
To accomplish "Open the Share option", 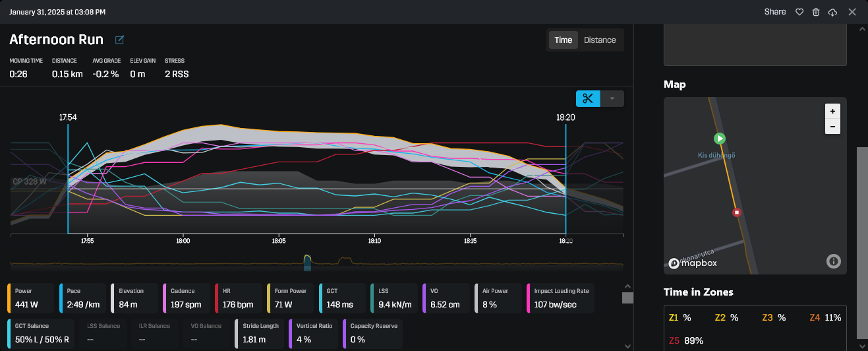I will (775, 12).
